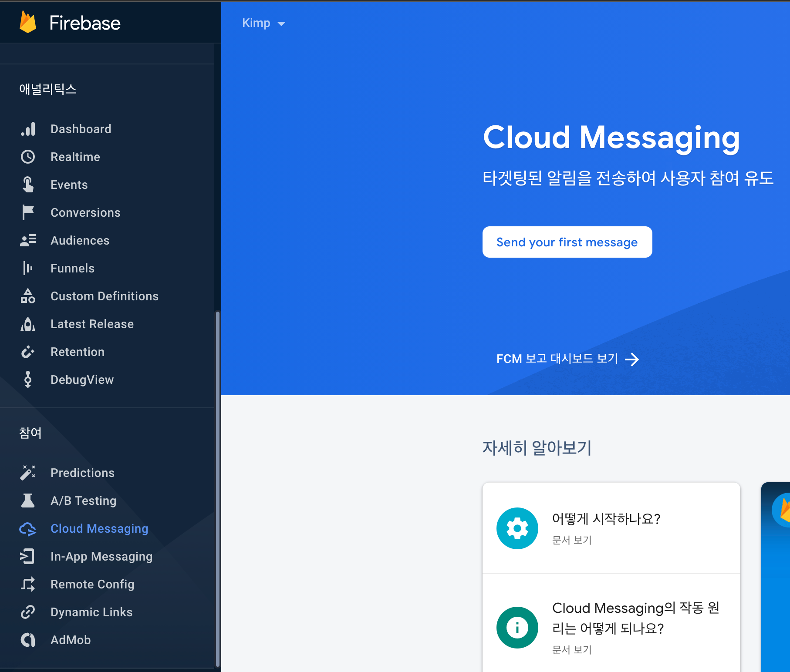
Task: Open the Retention magnet icon
Action: click(x=28, y=352)
